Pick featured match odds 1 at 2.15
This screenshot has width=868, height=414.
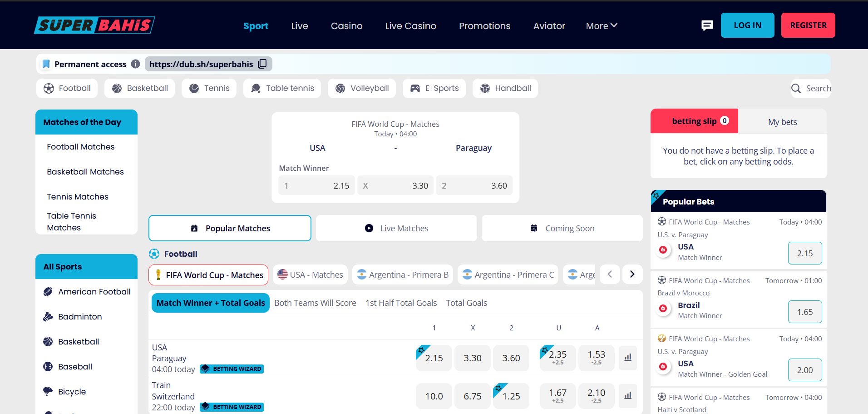tap(316, 185)
